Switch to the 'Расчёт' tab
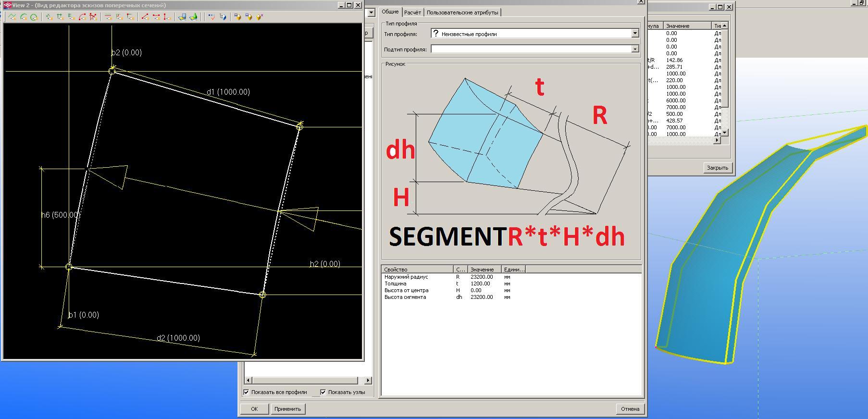Image resolution: width=868 pixels, height=419 pixels. coord(412,12)
